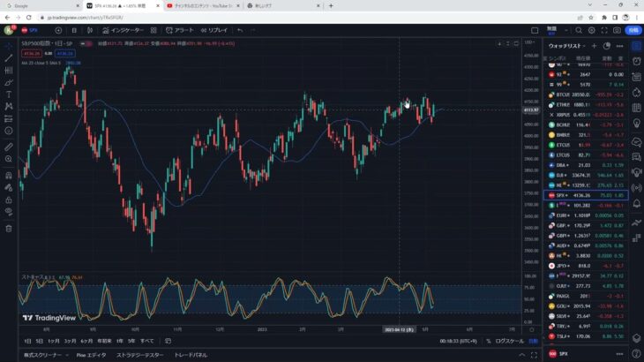Select the ruler measure tool

click(x=9, y=147)
